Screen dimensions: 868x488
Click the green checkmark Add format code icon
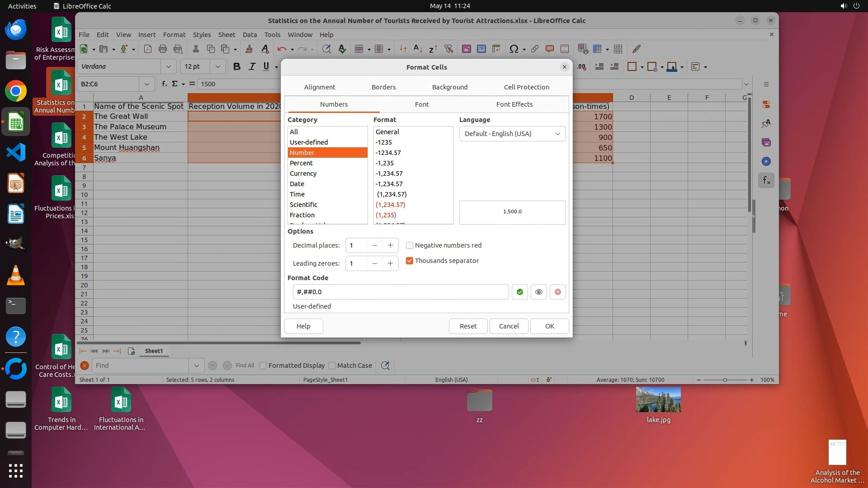coord(519,292)
